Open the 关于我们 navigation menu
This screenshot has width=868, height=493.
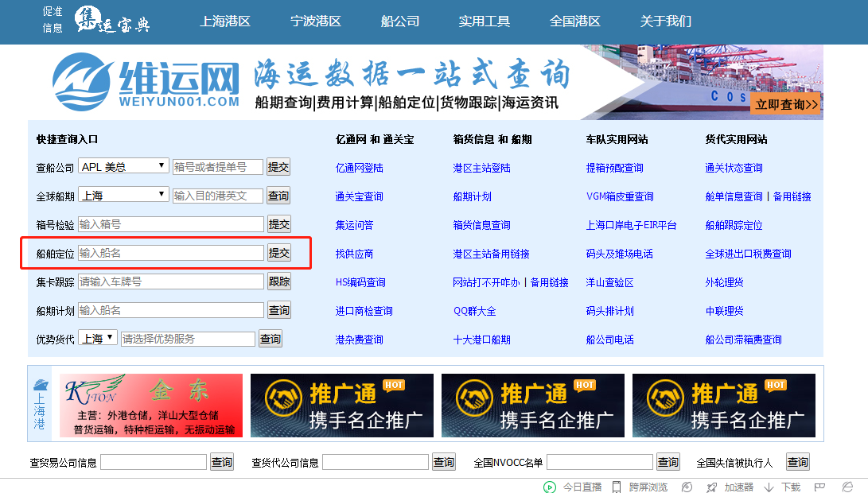(x=665, y=21)
